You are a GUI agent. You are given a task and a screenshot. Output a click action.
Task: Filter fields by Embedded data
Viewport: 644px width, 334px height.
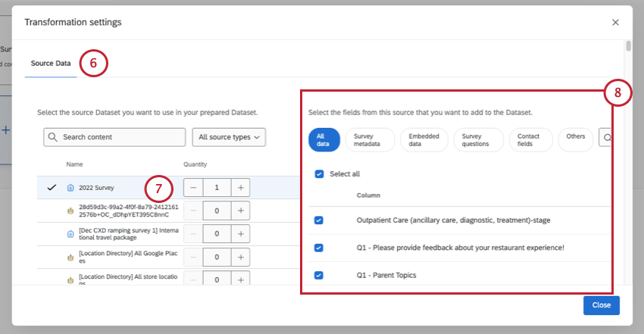tap(424, 140)
